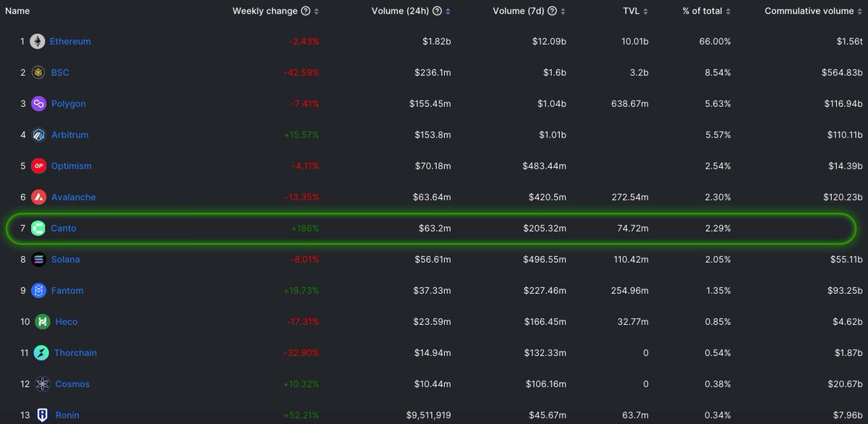Open the Ronin chain link
The image size is (868, 424).
[67, 415]
